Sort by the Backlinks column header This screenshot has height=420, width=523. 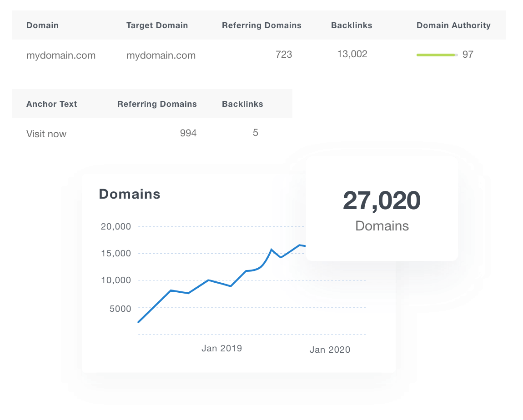352,25
